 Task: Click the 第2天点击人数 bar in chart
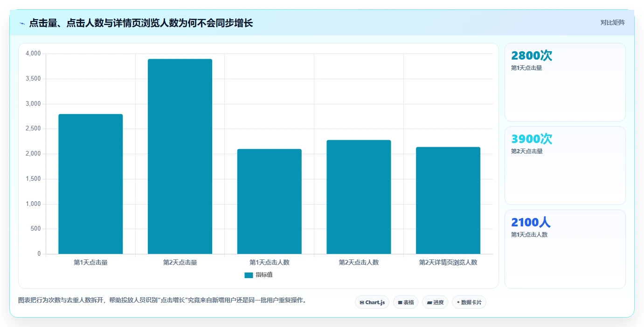[x=359, y=197]
